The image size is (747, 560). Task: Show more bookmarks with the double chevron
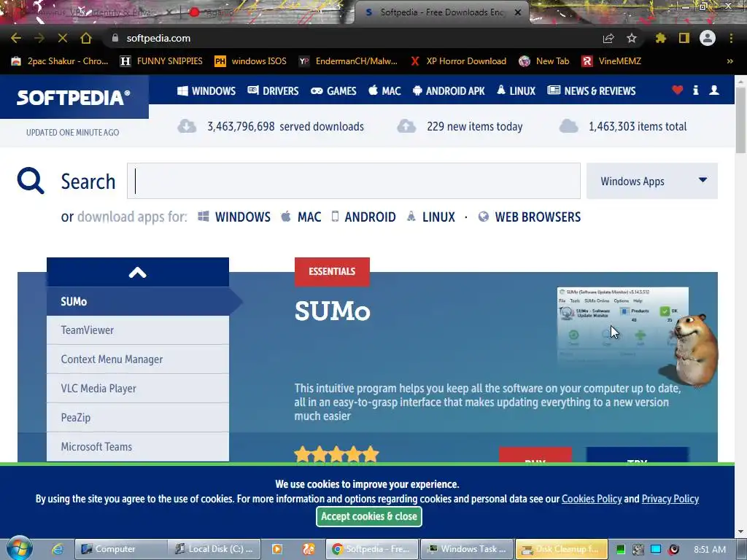tap(729, 61)
